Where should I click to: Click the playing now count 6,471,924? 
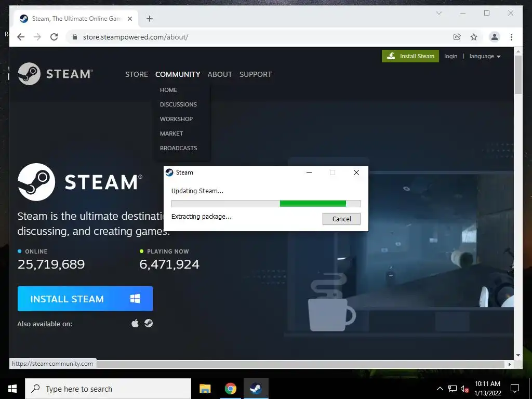click(x=169, y=264)
